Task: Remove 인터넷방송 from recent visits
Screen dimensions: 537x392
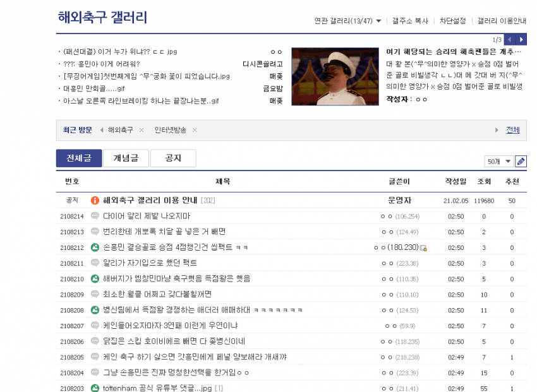Action: [x=195, y=130]
